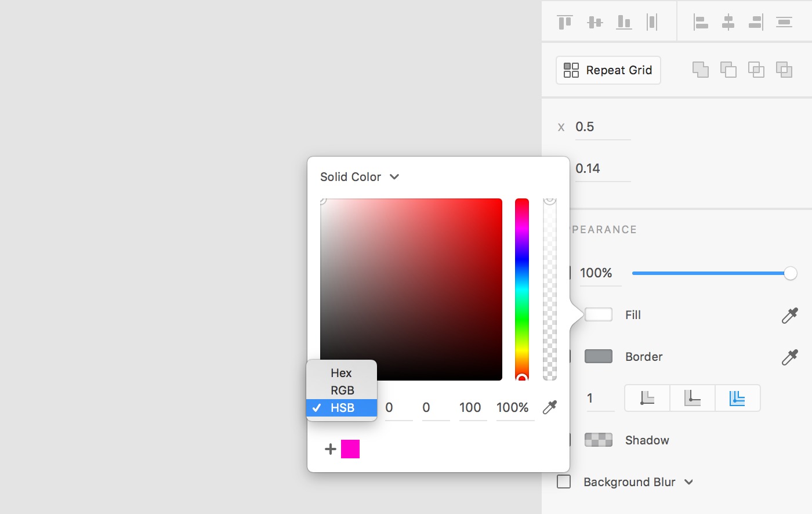The height and width of the screenshot is (514, 812).
Task: Align objects to vertical middle
Action: (595, 22)
